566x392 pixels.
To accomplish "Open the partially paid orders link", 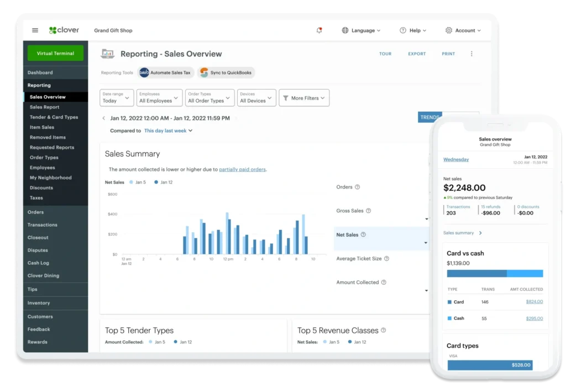I will click(243, 169).
